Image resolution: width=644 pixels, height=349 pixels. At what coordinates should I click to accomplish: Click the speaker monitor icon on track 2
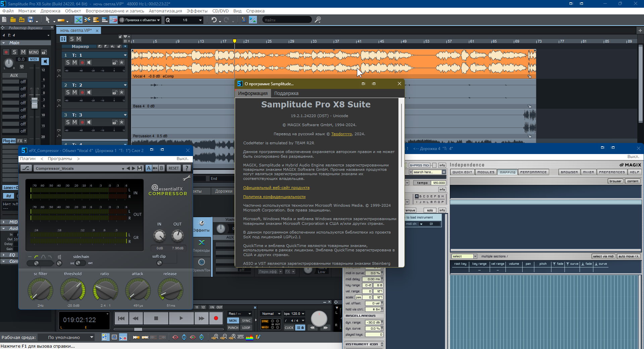89,92
